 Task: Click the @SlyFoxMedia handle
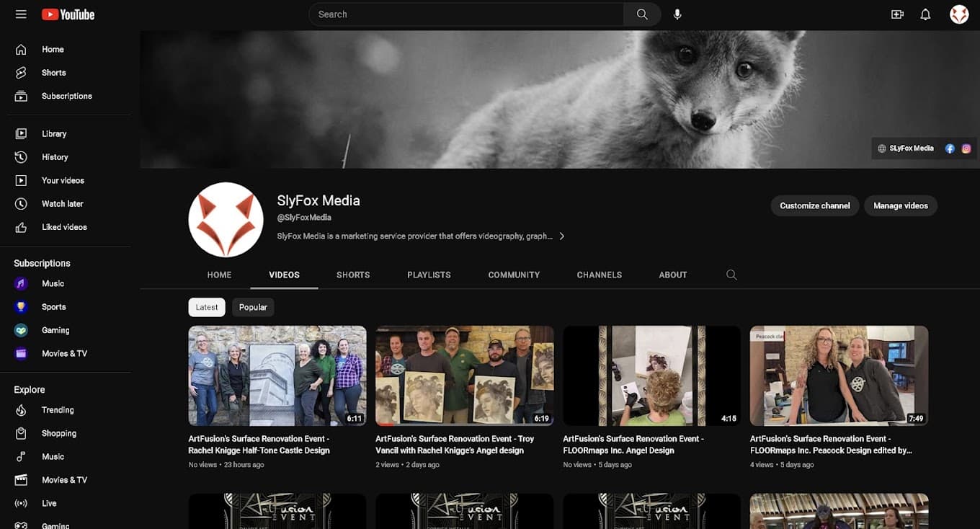click(304, 218)
